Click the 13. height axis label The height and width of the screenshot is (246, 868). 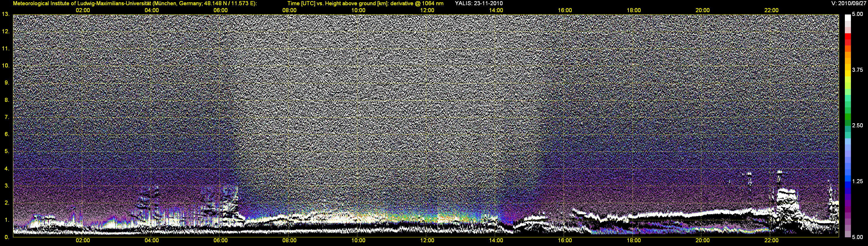point(6,14)
